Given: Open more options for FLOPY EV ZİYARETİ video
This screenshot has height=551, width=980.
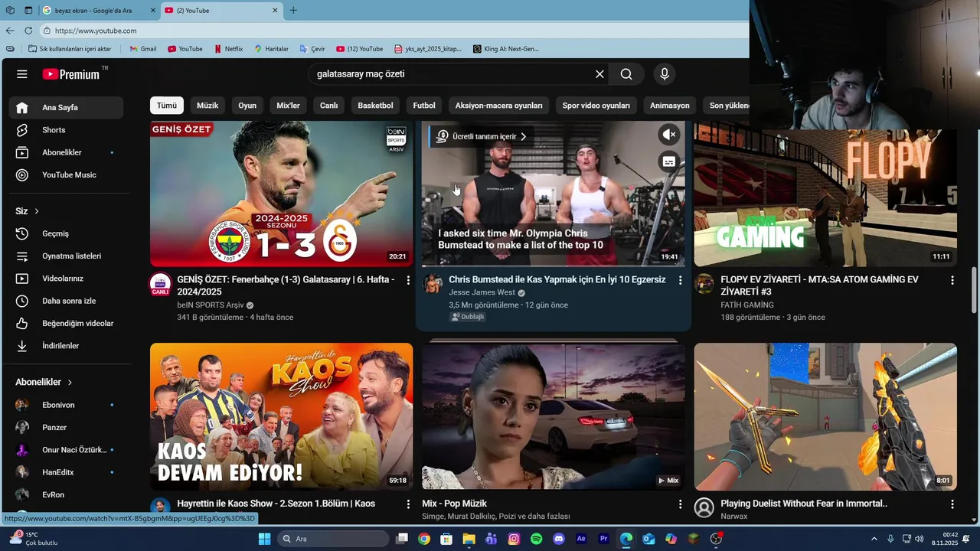Looking at the screenshot, I should pos(952,281).
